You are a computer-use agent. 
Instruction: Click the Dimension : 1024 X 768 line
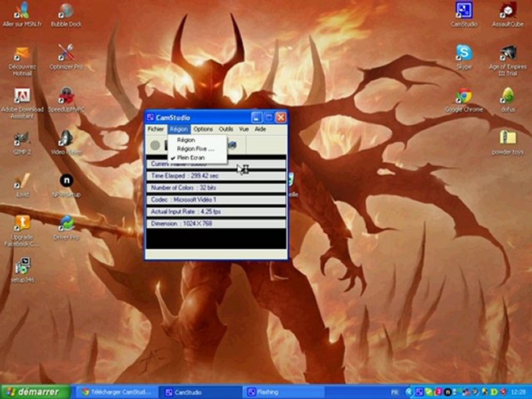[216, 223]
